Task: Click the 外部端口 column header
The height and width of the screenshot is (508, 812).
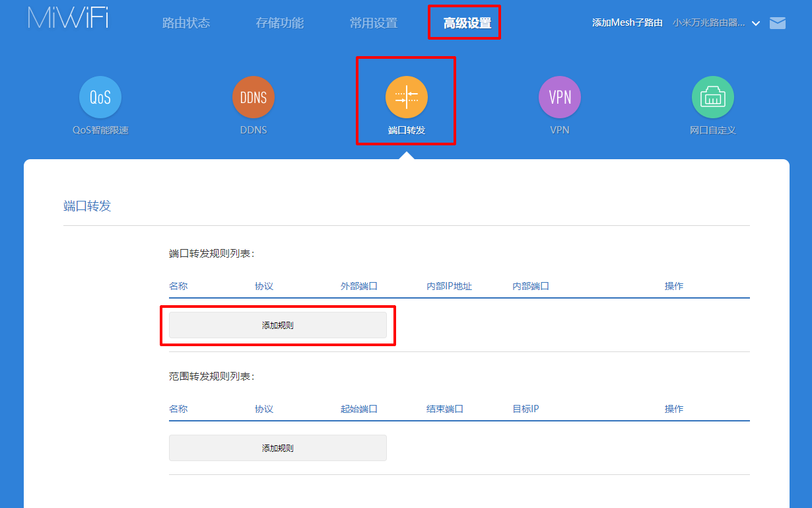Action: click(x=359, y=287)
